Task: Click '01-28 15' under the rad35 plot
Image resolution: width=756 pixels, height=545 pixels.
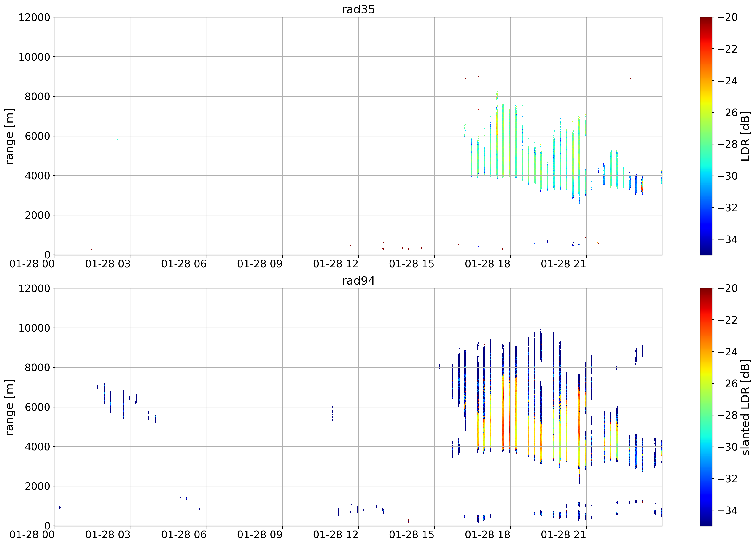Action: click(x=412, y=264)
